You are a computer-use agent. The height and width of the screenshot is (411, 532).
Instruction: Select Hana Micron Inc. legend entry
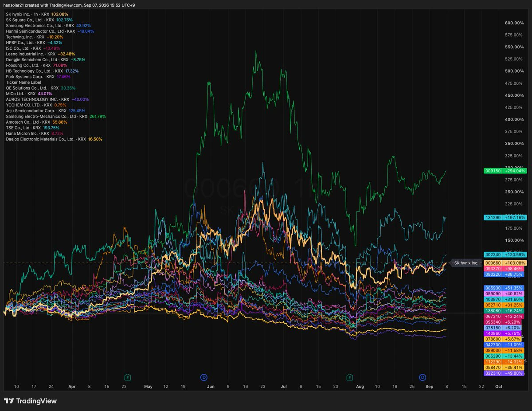pyautogui.click(x=34, y=133)
